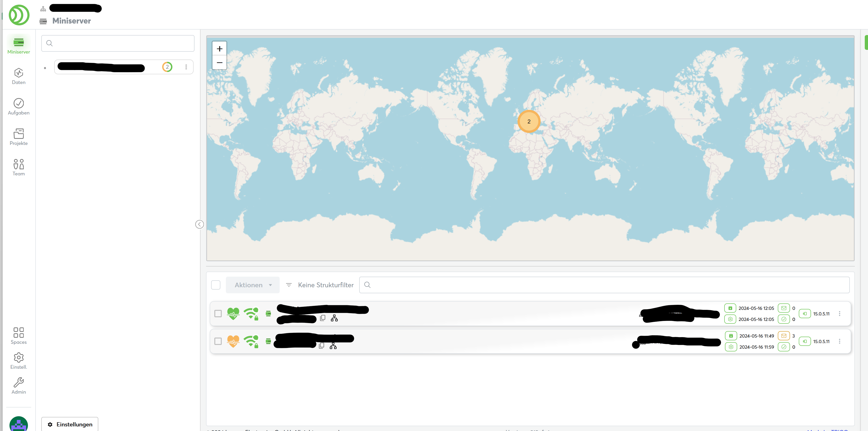Screen dimensions: 868x431
Task: Click the first row's wifi connection icon
Action: pyautogui.click(x=251, y=313)
